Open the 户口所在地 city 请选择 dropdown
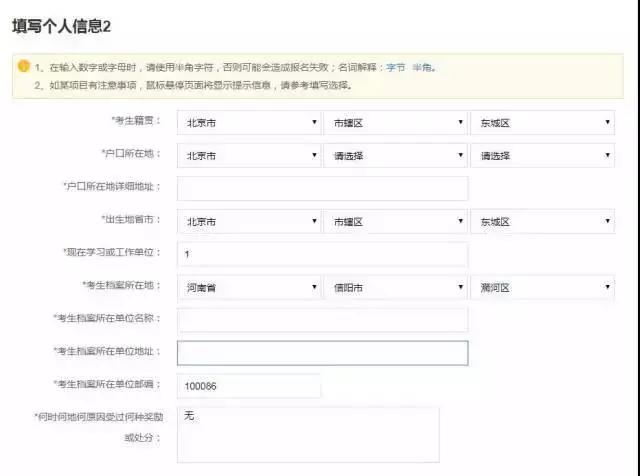Screen dimensions: 640x476 pos(395,156)
